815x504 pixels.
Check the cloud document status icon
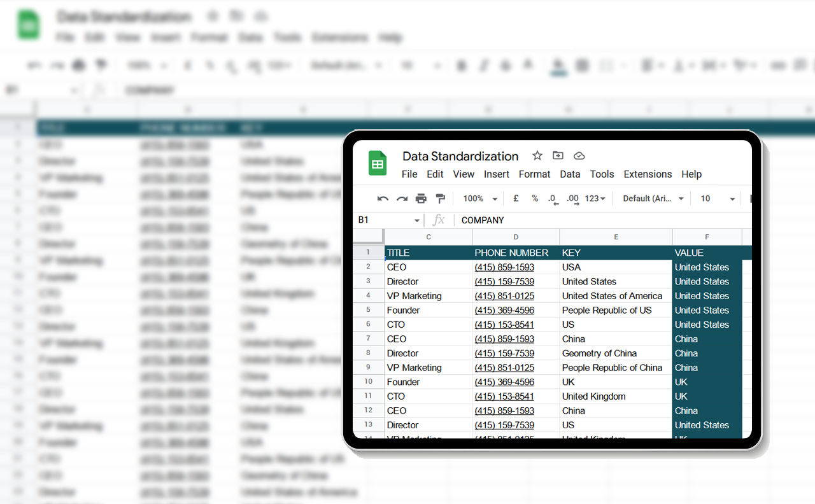click(x=579, y=156)
